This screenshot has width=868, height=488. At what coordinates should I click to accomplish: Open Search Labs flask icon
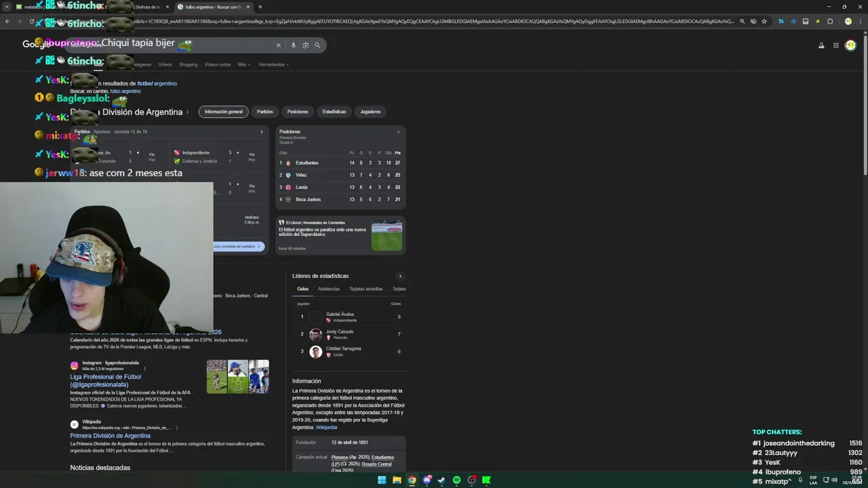tap(821, 45)
